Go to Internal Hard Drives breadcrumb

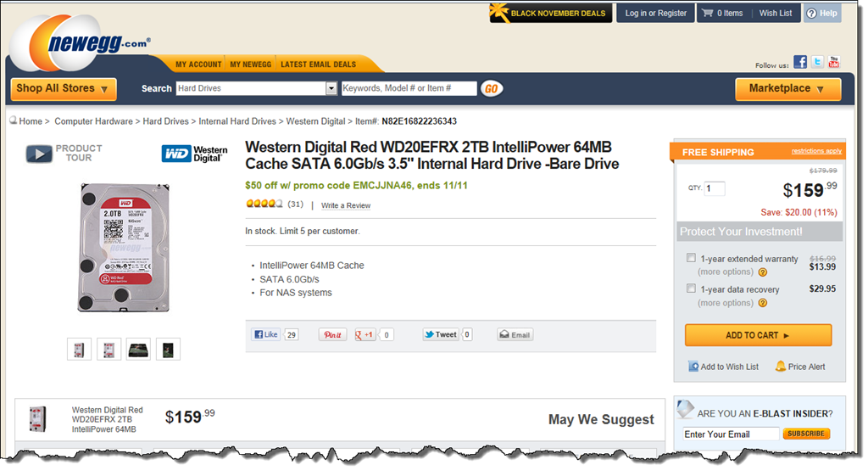237,121
